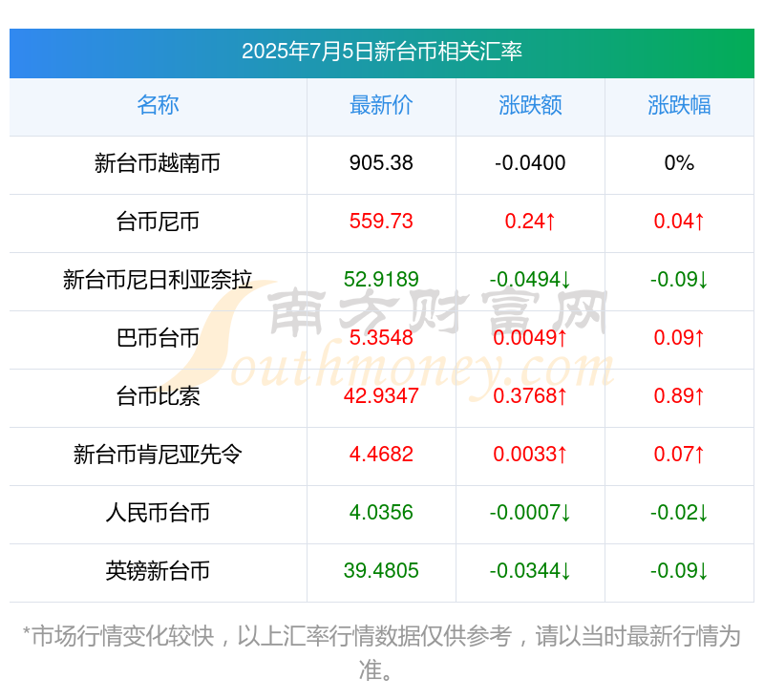Click the percentage 0.89↑

coord(679,396)
